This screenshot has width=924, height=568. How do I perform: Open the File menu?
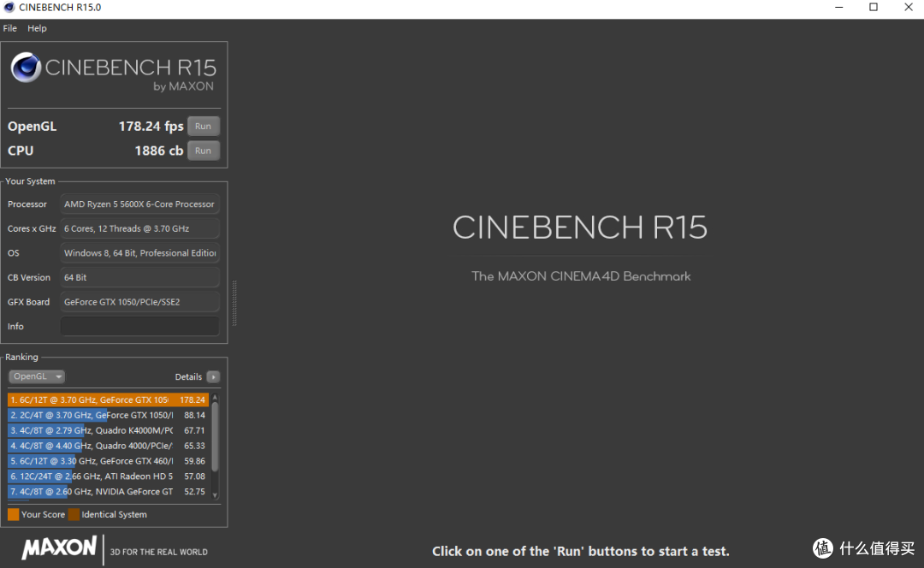(x=10, y=28)
